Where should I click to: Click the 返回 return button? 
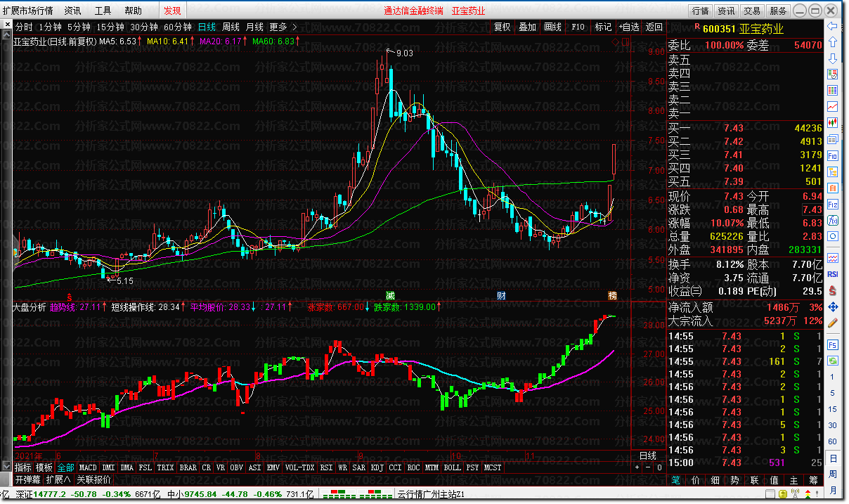[x=654, y=27]
